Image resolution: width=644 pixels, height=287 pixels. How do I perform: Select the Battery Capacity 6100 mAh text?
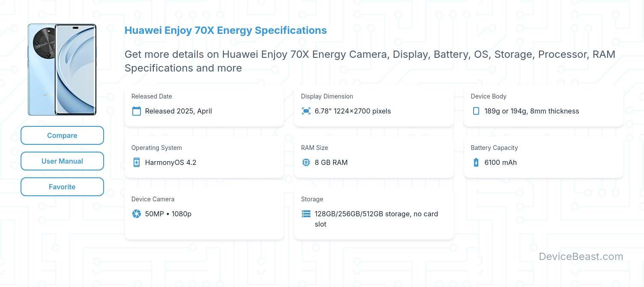tap(500, 162)
